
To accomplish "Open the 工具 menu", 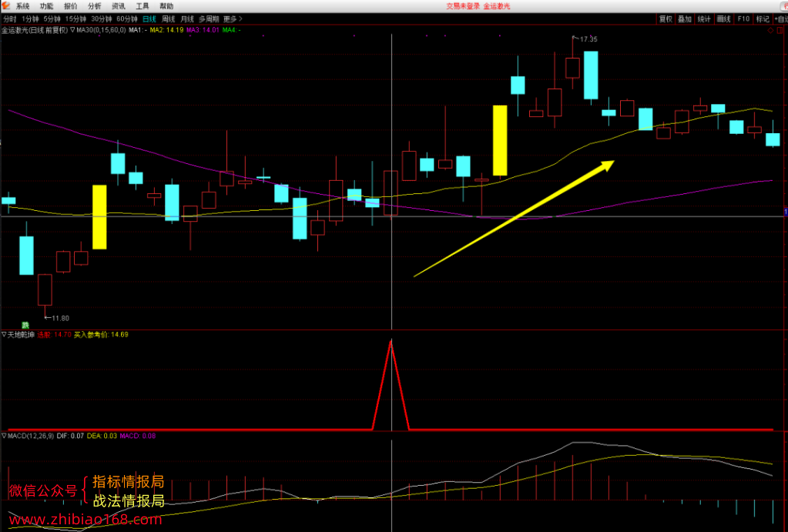I will coord(143,6).
